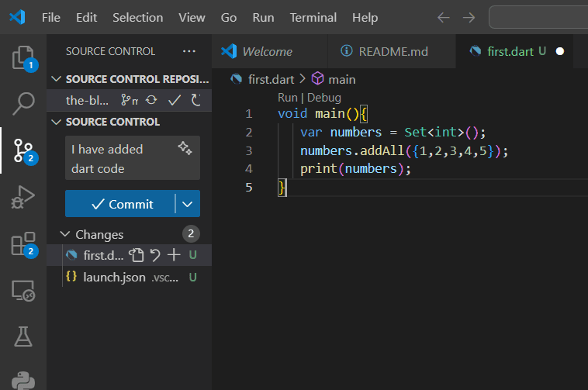Refresh the repository with the circular arrow

(x=195, y=100)
